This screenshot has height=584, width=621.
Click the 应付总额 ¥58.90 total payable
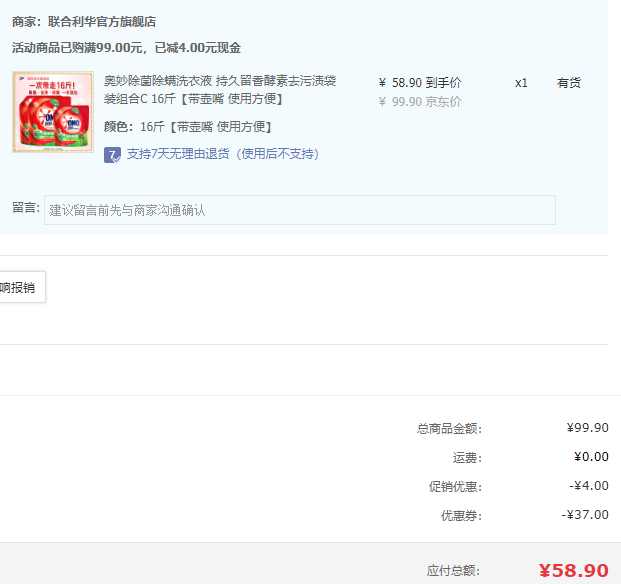point(573,571)
